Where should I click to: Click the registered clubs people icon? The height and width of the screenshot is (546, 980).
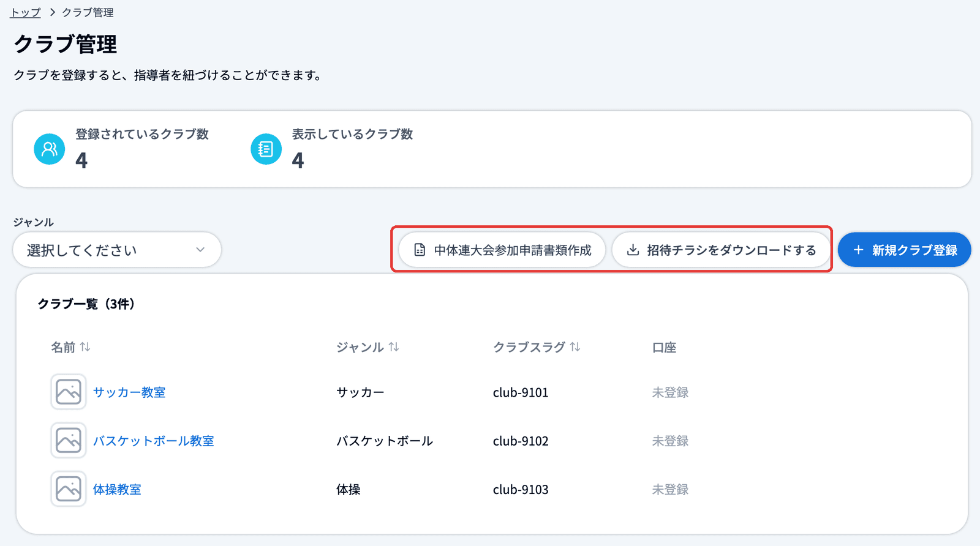(x=50, y=149)
